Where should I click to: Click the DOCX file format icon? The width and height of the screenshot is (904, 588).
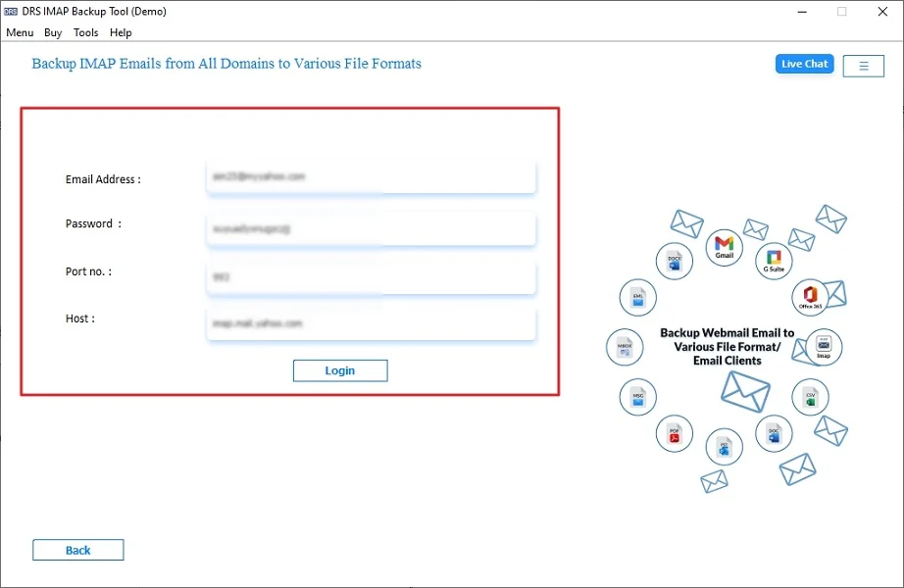pyautogui.click(x=674, y=261)
